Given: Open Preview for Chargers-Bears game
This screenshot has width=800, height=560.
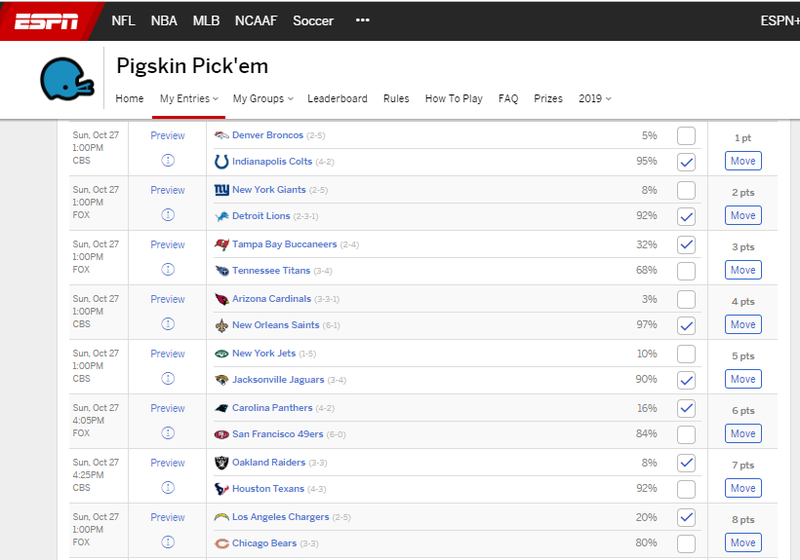Looking at the screenshot, I should pyautogui.click(x=167, y=518).
